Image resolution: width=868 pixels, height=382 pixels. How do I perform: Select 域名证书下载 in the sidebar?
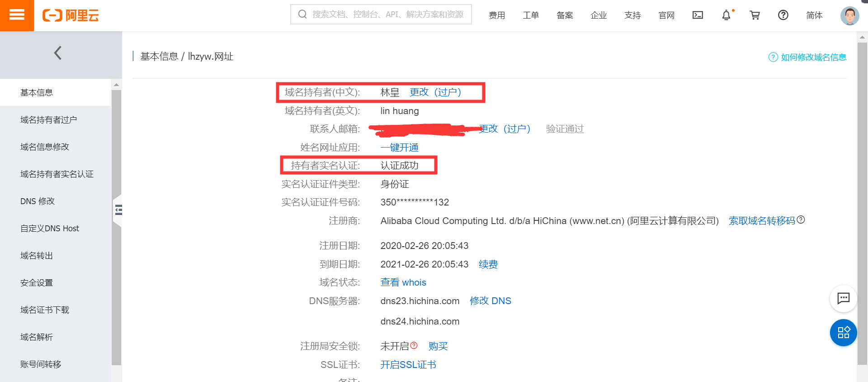(x=55, y=310)
